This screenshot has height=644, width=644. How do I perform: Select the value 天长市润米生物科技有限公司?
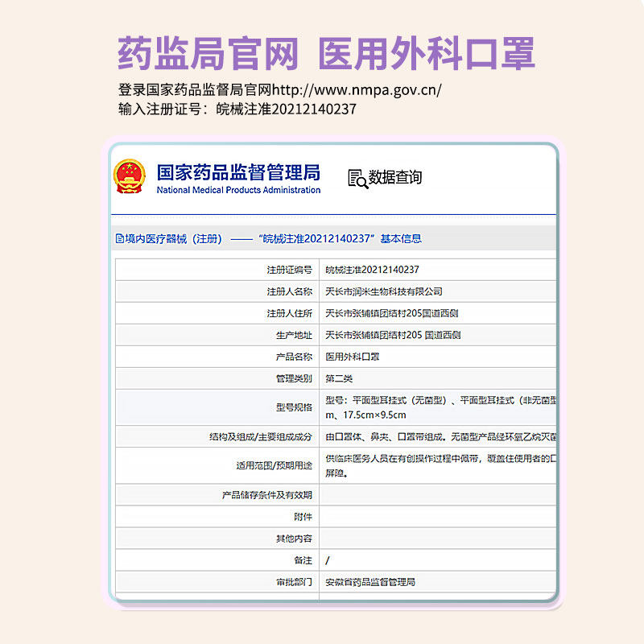click(x=384, y=291)
